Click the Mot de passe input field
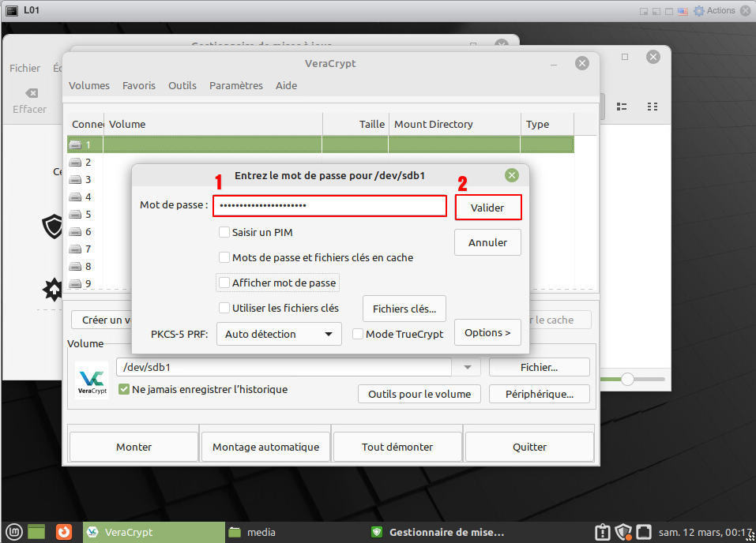Image resolution: width=756 pixels, height=543 pixels. pos(329,206)
